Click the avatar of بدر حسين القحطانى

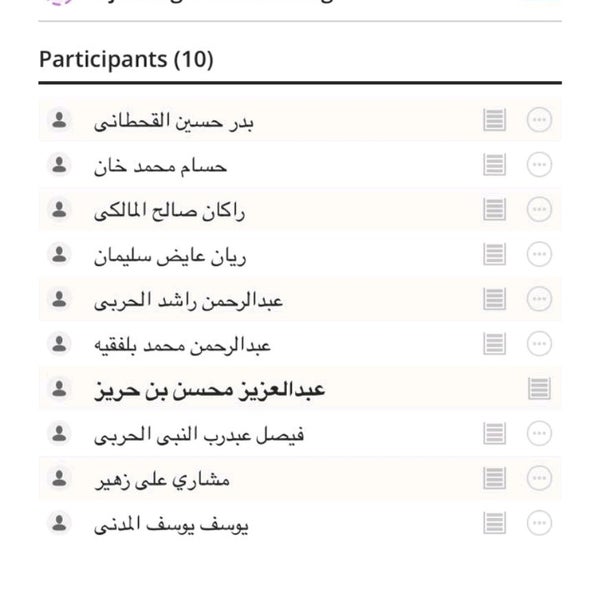(59, 120)
